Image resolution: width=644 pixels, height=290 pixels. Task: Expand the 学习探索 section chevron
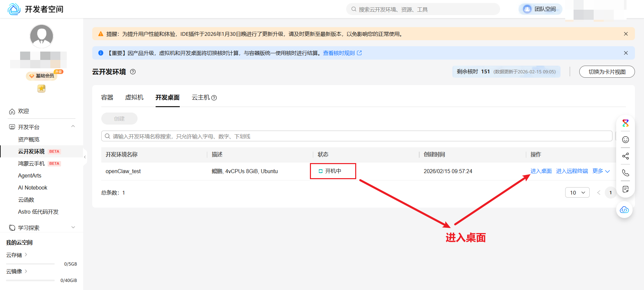coord(73,227)
